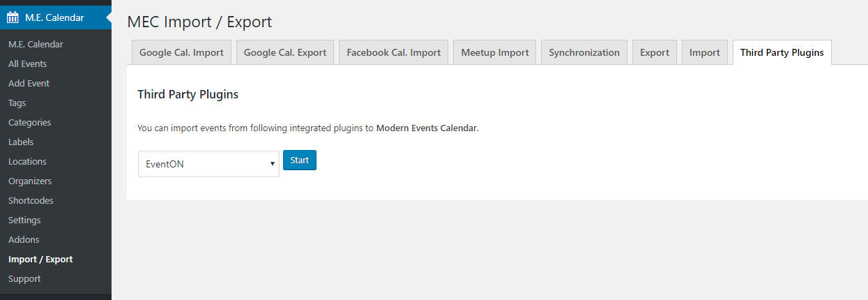
Task: Go to the Meetup Import tab
Action: [494, 52]
